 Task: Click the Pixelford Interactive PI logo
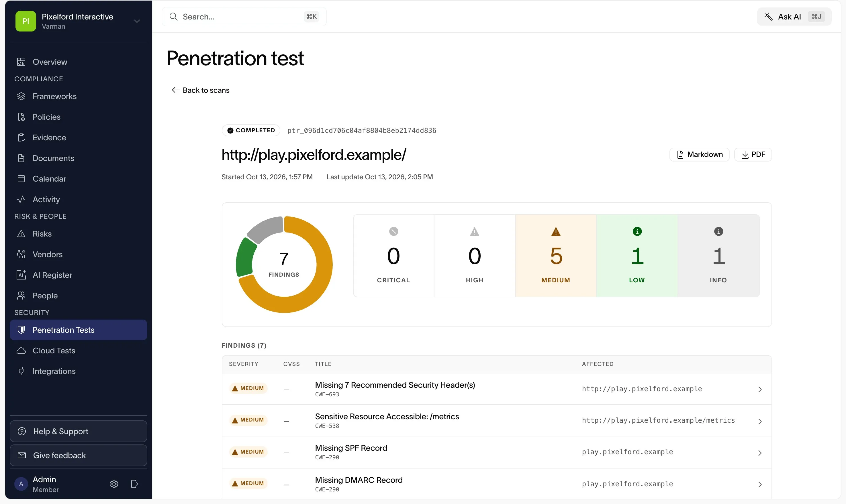click(26, 21)
